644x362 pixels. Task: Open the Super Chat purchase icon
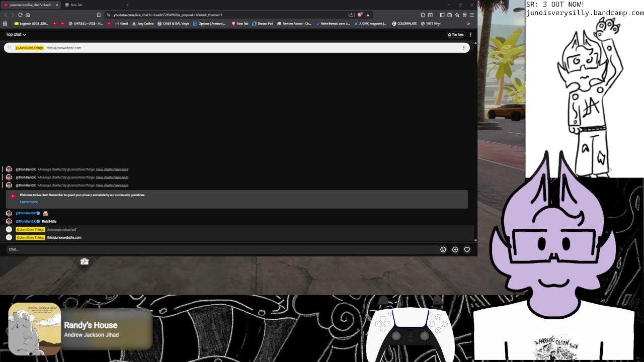pos(455,249)
